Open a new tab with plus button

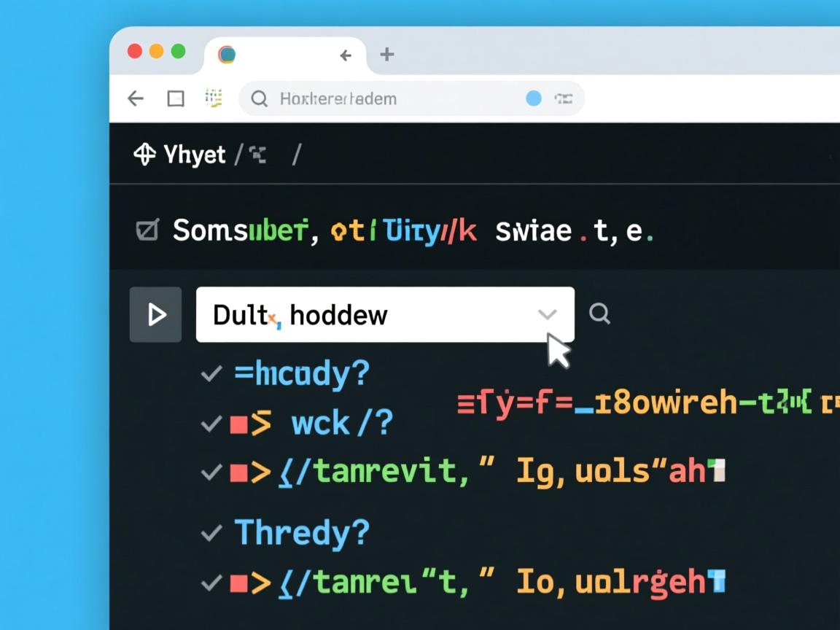tap(387, 54)
